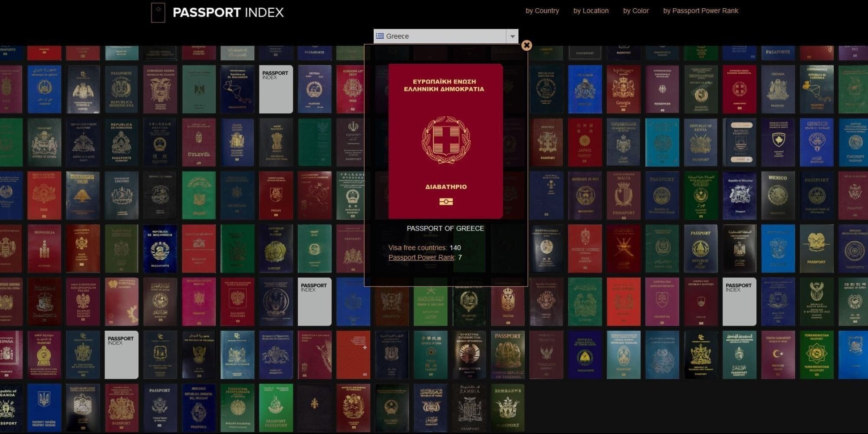Close the Greece passport popup
The width and height of the screenshot is (868, 434).
pyautogui.click(x=526, y=45)
